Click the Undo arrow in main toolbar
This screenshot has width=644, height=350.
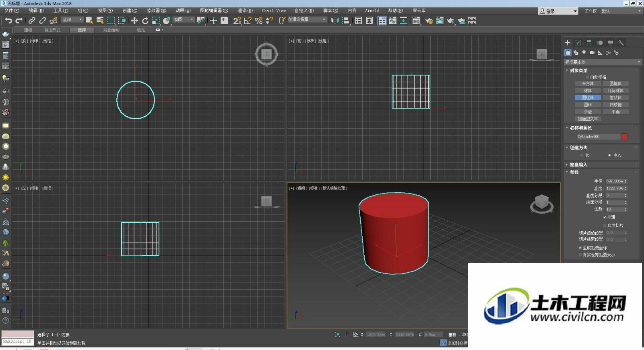click(x=8, y=21)
